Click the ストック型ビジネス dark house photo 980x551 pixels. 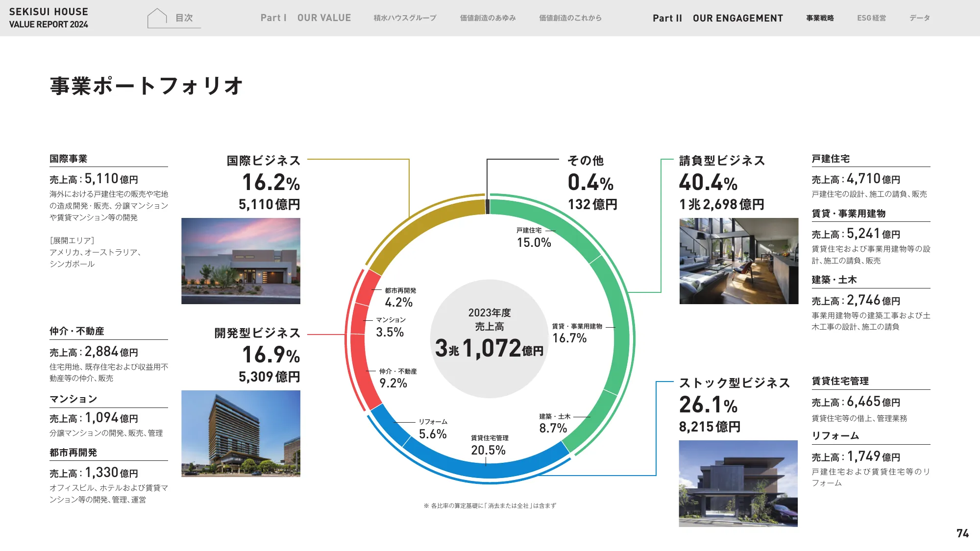[x=738, y=483]
